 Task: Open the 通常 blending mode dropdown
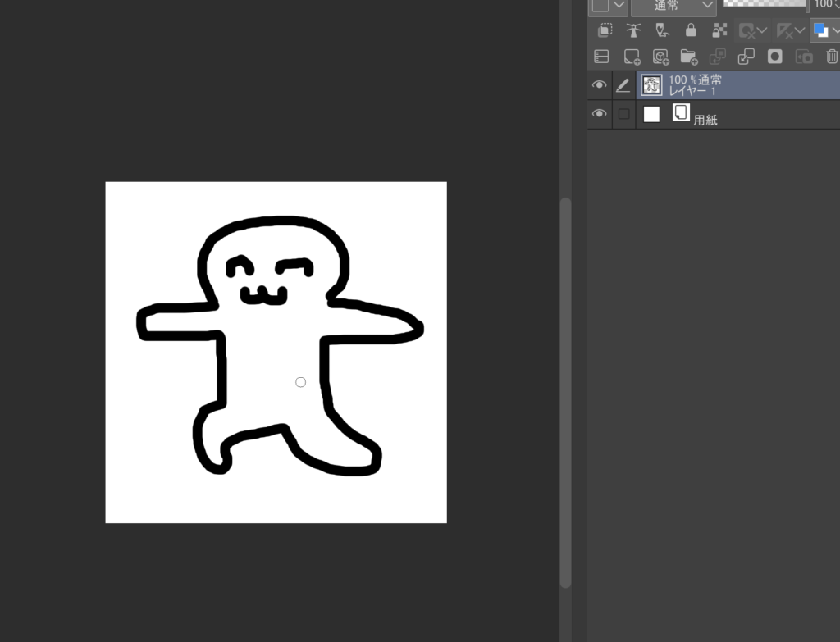click(673, 6)
